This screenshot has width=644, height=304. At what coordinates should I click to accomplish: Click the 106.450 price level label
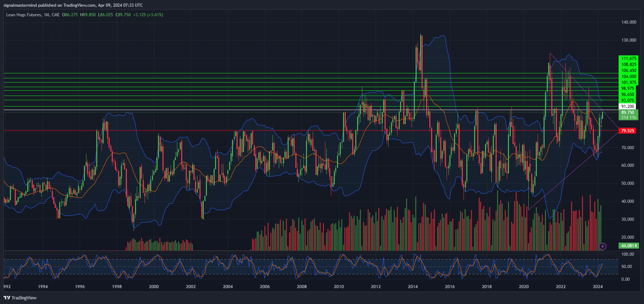(628, 71)
